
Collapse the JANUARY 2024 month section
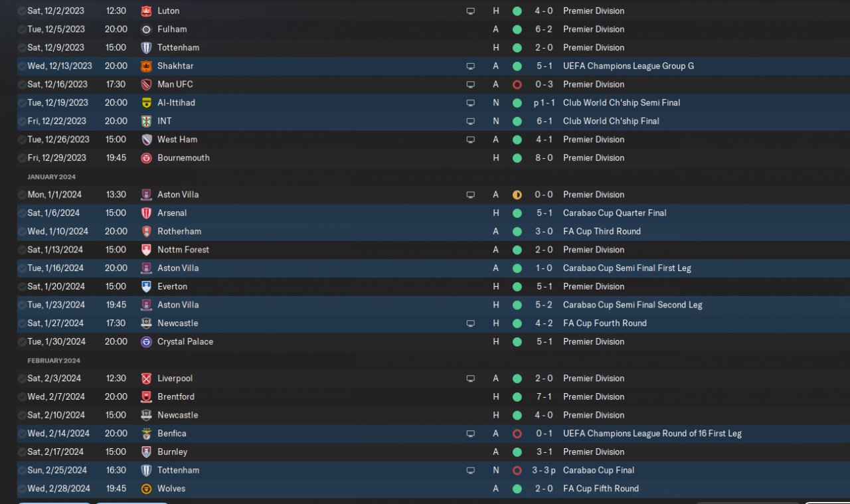click(x=51, y=177)
